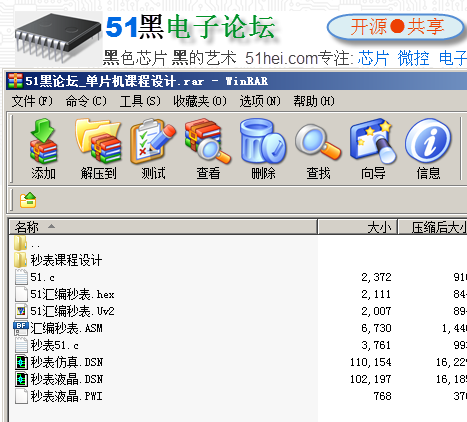Open the 帮助(H) menu
The image size is (467, 422).
(314, 101)
